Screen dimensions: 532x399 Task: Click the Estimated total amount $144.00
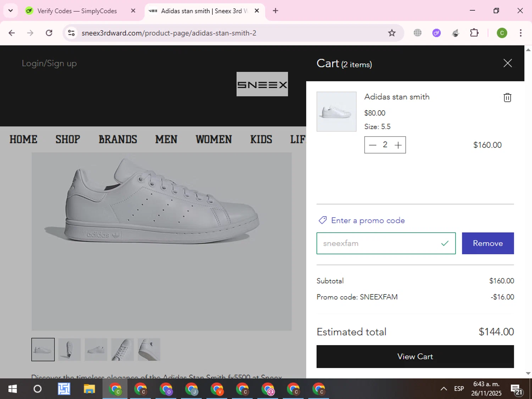pos(496,332)
